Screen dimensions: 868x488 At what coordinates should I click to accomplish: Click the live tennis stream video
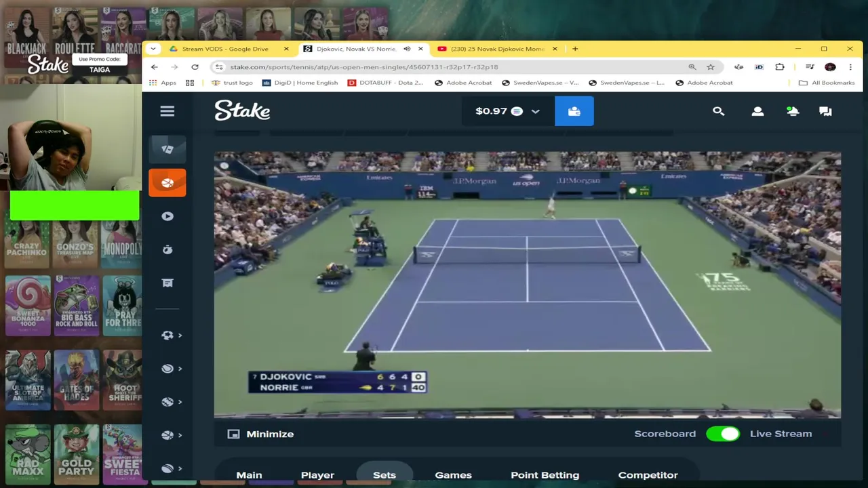(528, 285)
